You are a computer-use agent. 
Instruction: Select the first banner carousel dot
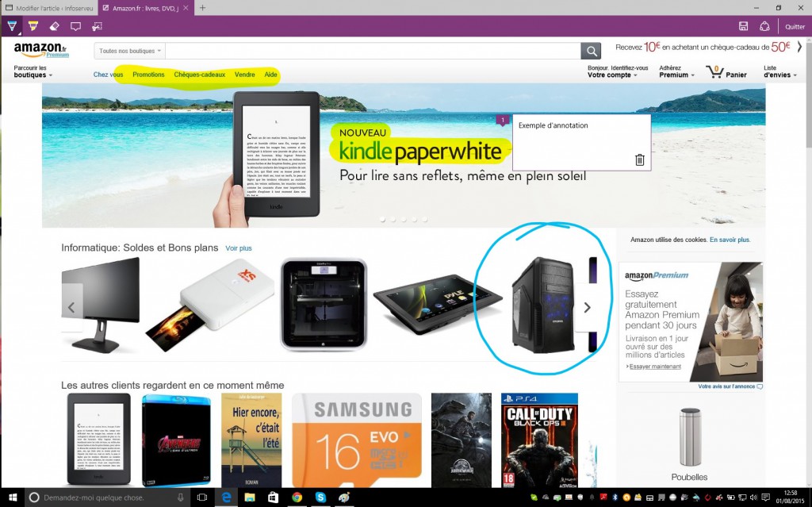(x=383, y=219)
